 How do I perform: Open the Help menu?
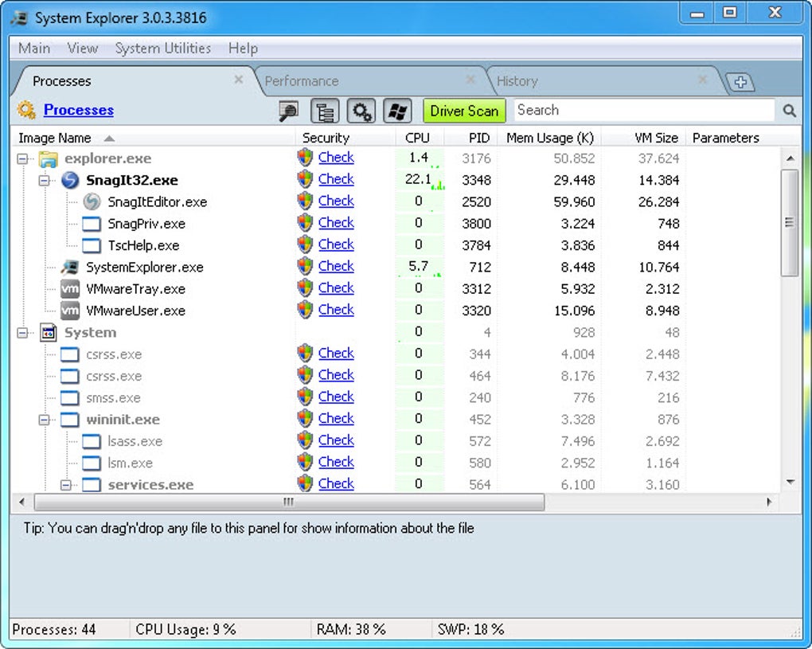[243, 48]
